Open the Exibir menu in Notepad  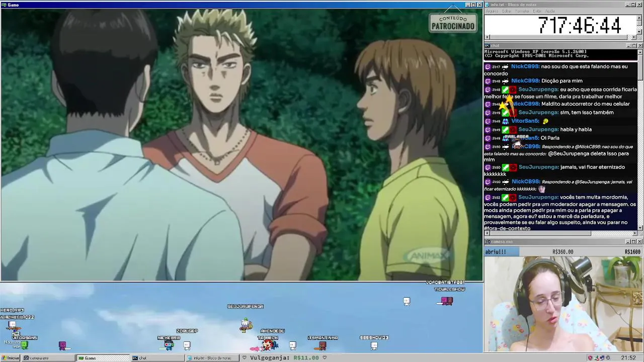tap(537, 11)
